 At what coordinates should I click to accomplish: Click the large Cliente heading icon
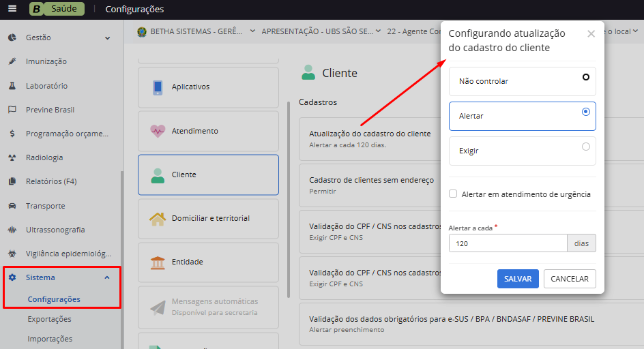(x=308, y=72)
